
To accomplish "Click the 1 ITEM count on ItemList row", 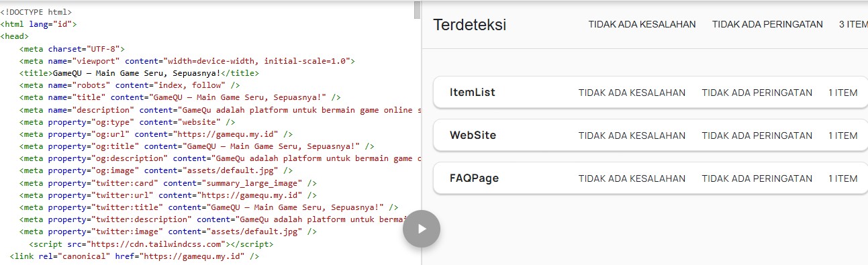I will tap(842, 93).
